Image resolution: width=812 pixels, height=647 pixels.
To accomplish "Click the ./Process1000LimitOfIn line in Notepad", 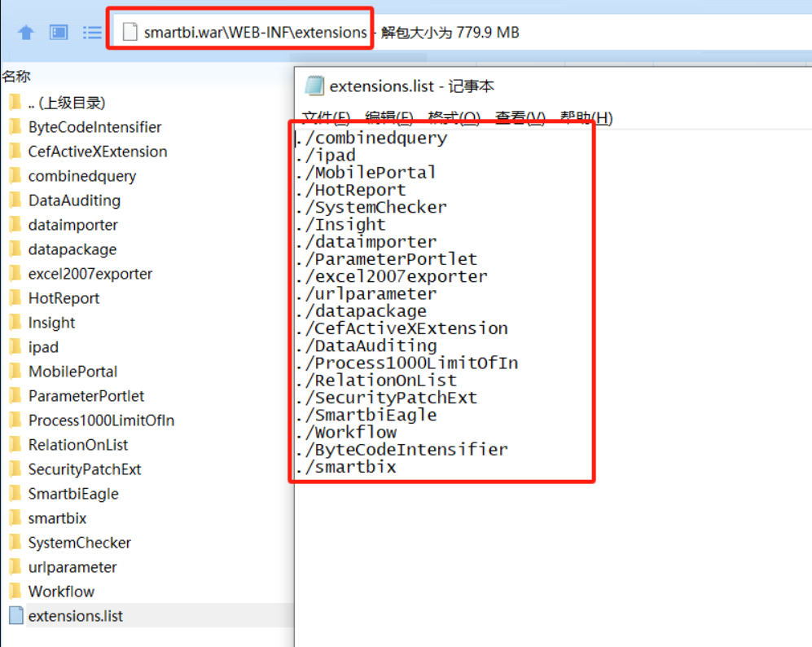I will tap(407, 363).
